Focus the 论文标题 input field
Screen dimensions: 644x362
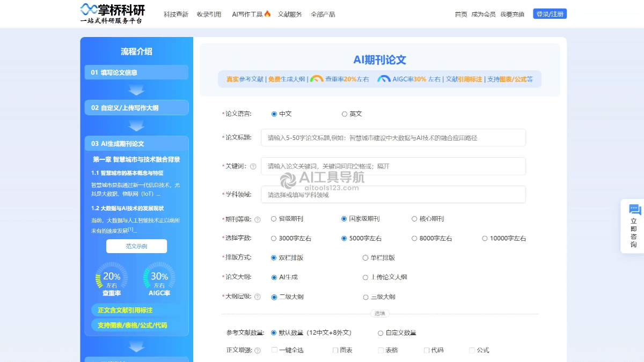[393, 138]
